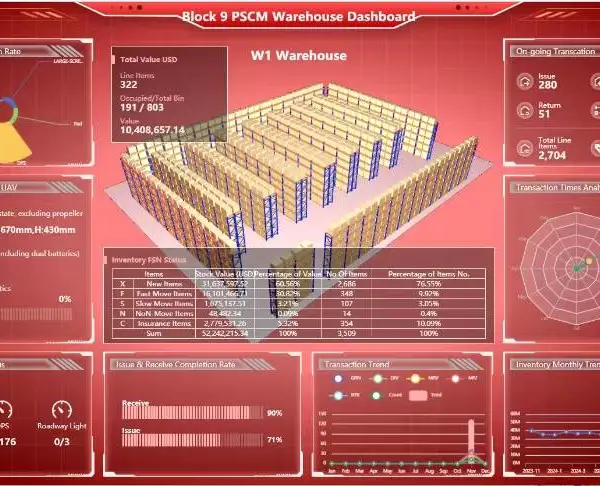Image resolution: width=600 pixels, height=486 pixels.
Task: Toggle the Total legend swatch
Action: (418, 395)
